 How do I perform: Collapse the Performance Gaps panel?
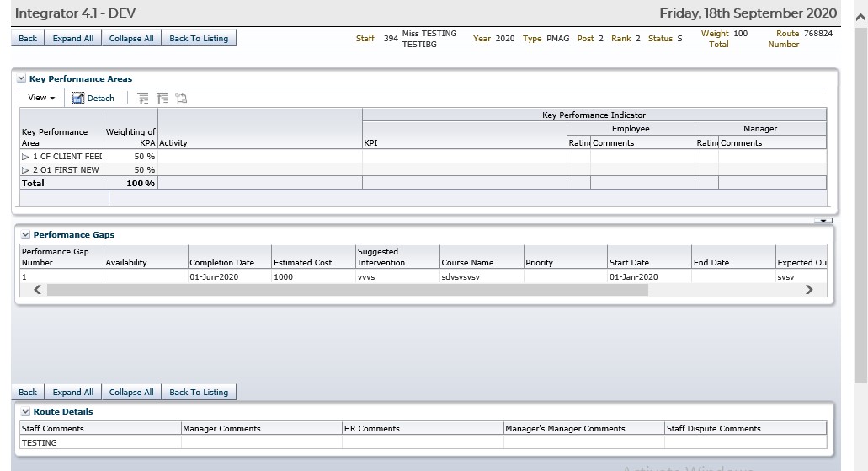click(x=25, y=235)
